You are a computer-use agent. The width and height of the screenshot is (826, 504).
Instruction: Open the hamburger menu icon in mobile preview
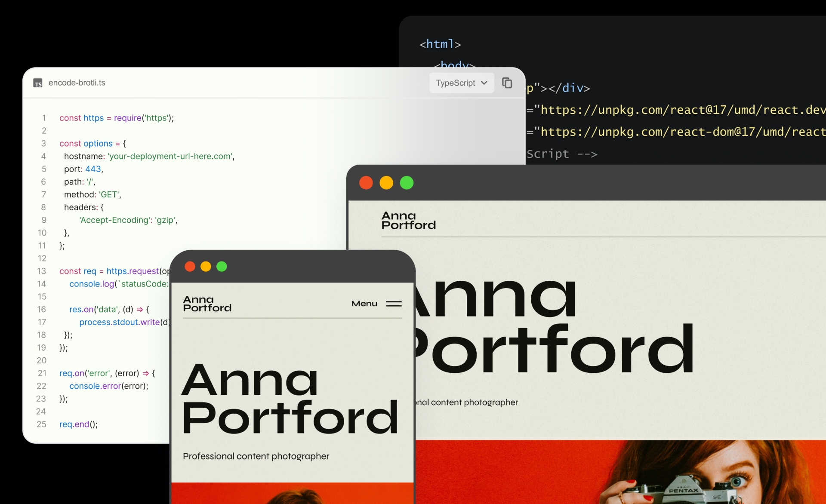tap(394, 304)
